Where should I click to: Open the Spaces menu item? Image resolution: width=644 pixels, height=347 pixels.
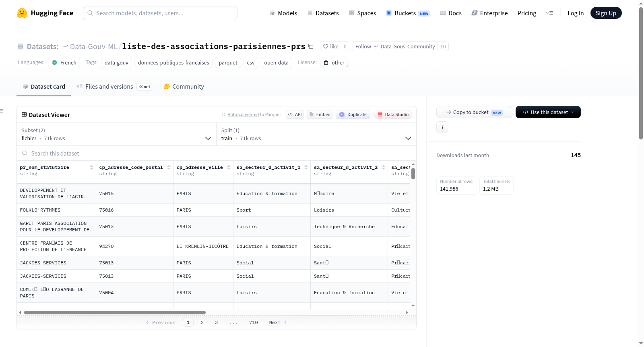362,13
